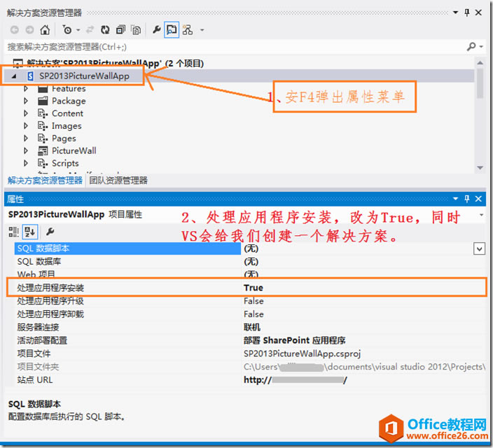Viewport: 493px width, 448px height.
Task: Click the pending changes filter clock icon
Action: pyautogui.click(x=67, y=30)
